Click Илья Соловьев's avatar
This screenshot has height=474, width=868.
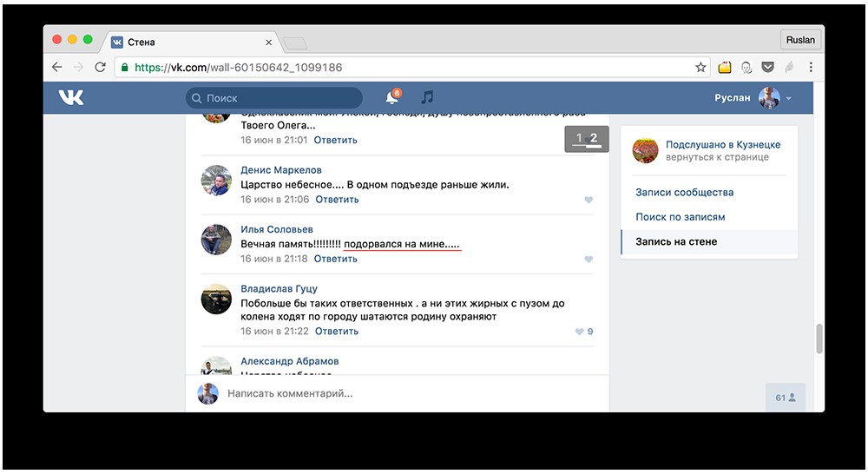(x=216, y=240)
